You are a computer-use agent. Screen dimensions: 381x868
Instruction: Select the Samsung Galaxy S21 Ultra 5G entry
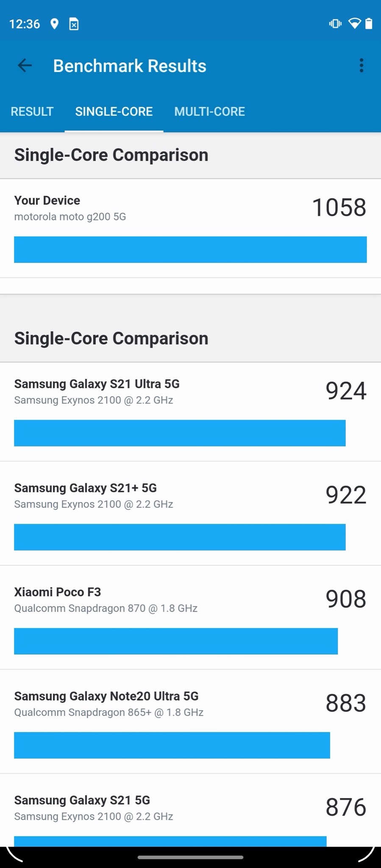[190, 412]
